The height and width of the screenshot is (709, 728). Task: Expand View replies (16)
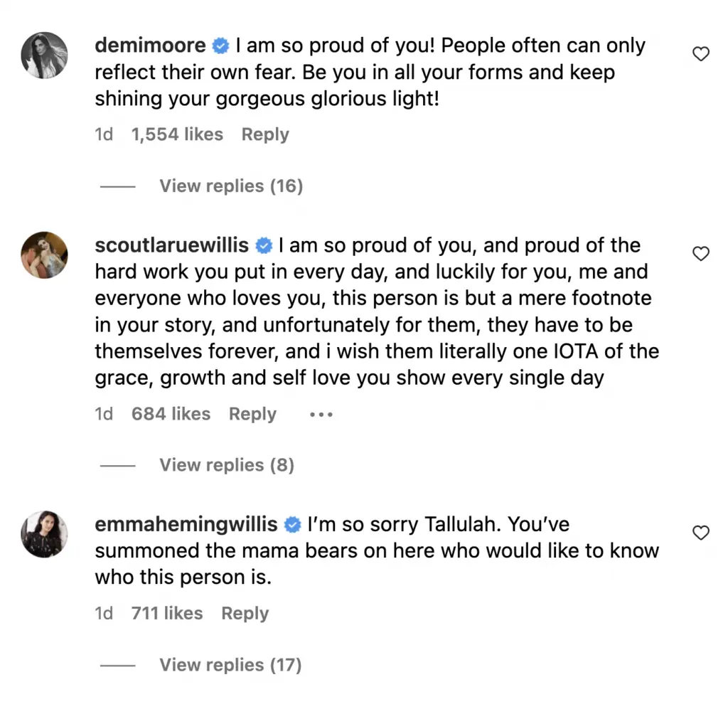point(230,186)
